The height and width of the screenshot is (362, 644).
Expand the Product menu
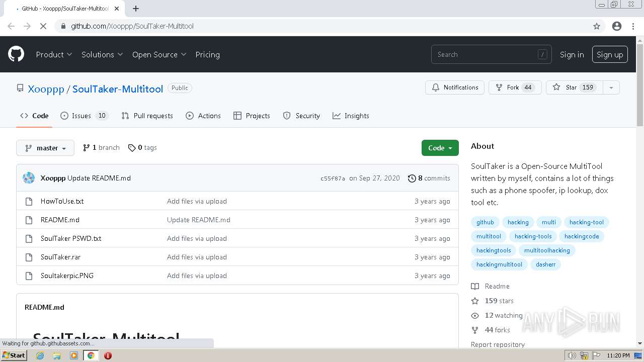54,54
